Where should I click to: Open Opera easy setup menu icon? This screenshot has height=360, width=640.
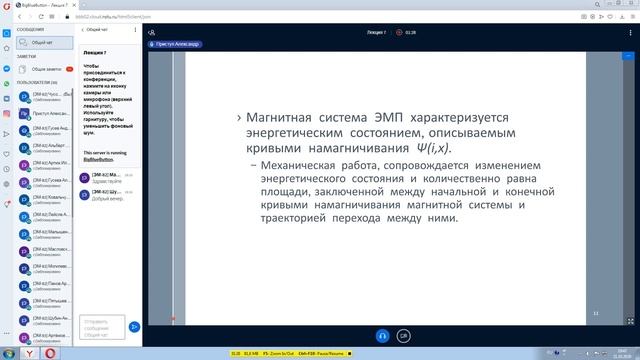(633, 17)
